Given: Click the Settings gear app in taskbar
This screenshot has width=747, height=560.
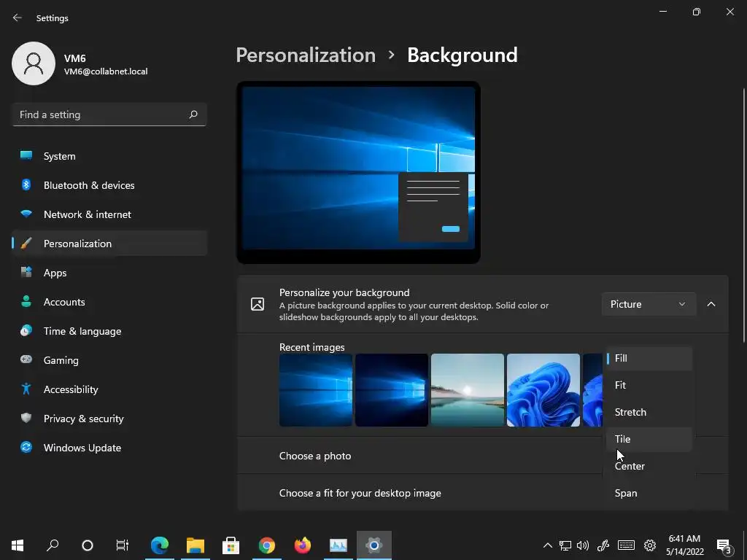Looking at the screenshot, I should (374, 545).
